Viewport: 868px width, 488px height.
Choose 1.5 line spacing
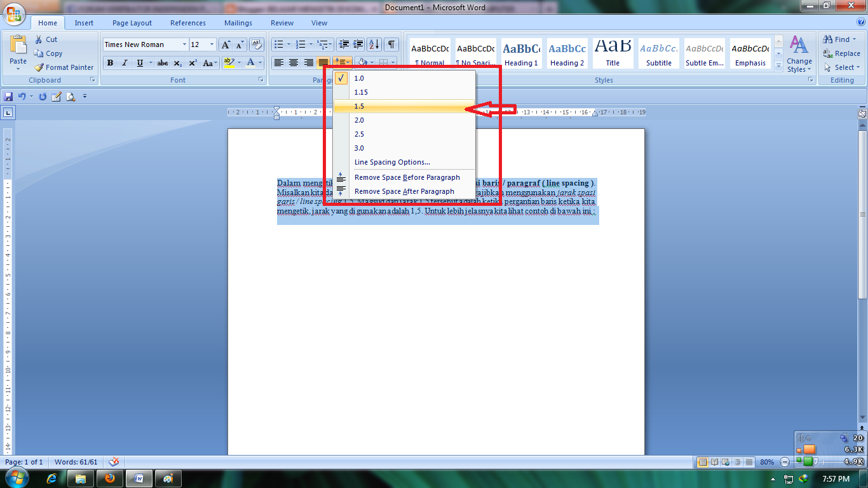click(405, 106)
